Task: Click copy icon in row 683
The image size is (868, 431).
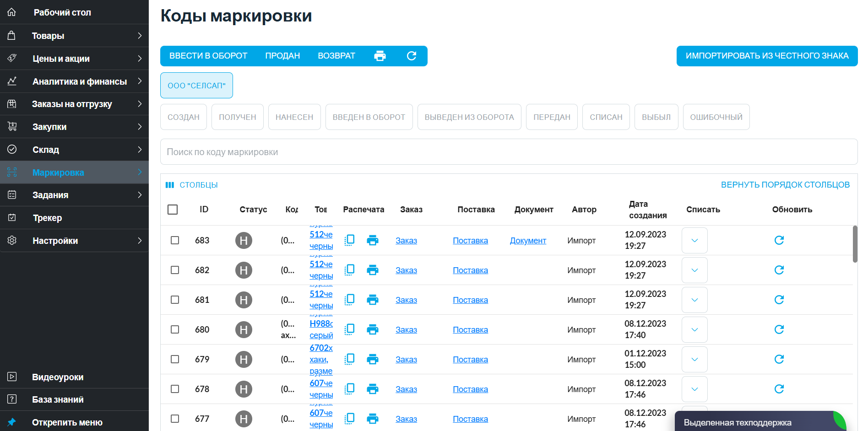Action: (x=349, y=240)
